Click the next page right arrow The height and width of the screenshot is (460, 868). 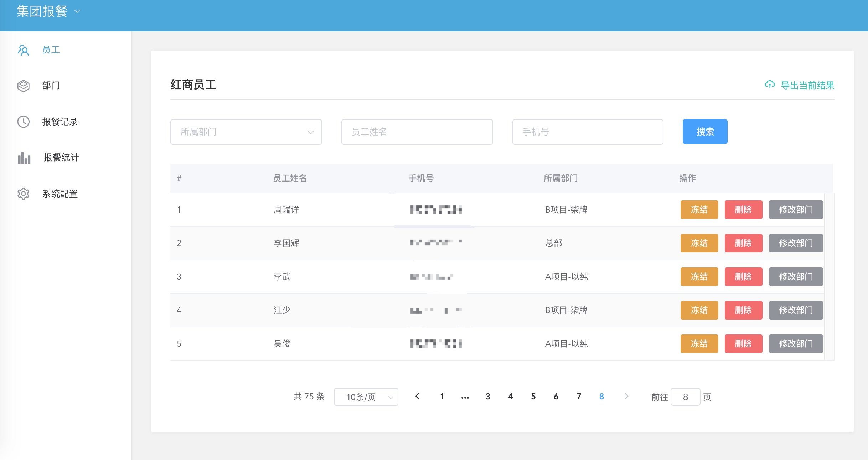tap(626, 397)
